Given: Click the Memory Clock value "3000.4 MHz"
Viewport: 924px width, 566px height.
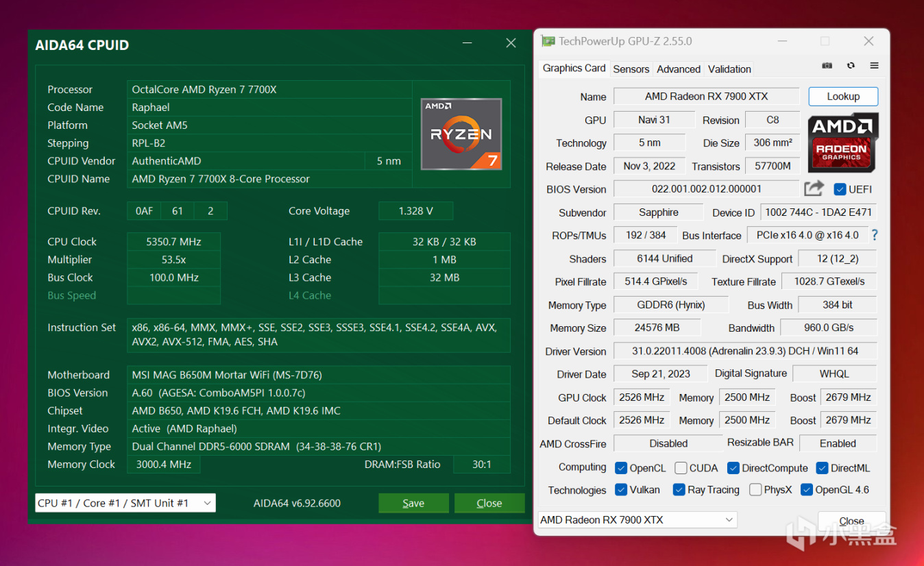Looking at the screenshot, I should pos(163,465).
